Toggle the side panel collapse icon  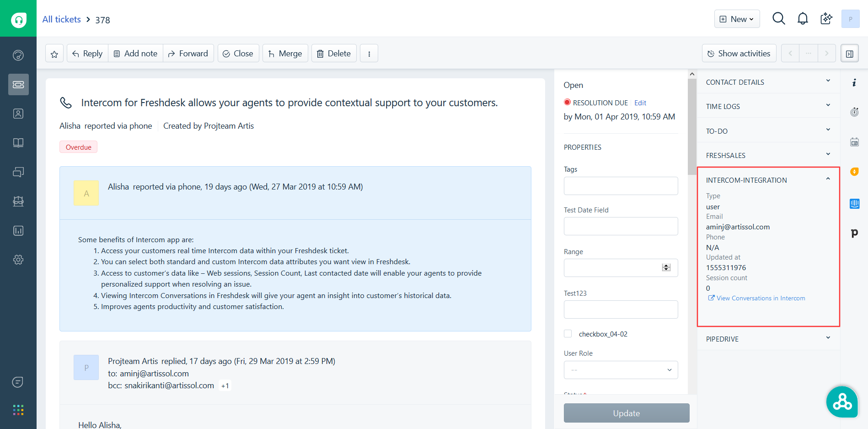coord(849,54)
